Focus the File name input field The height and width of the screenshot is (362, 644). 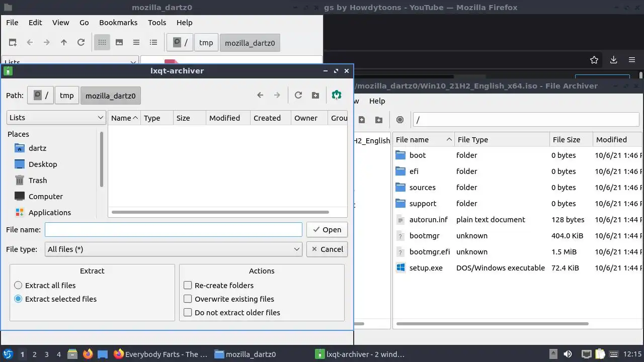pyautogui.click(x=174, y=229)
